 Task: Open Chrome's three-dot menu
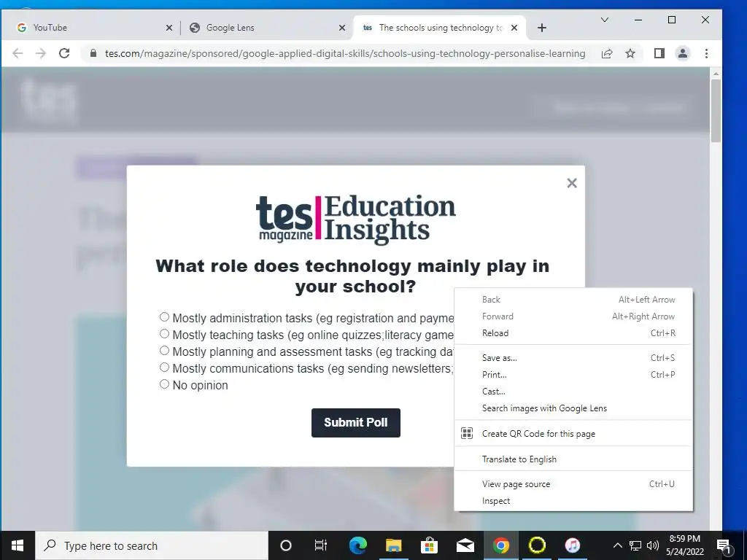(706, 53)
